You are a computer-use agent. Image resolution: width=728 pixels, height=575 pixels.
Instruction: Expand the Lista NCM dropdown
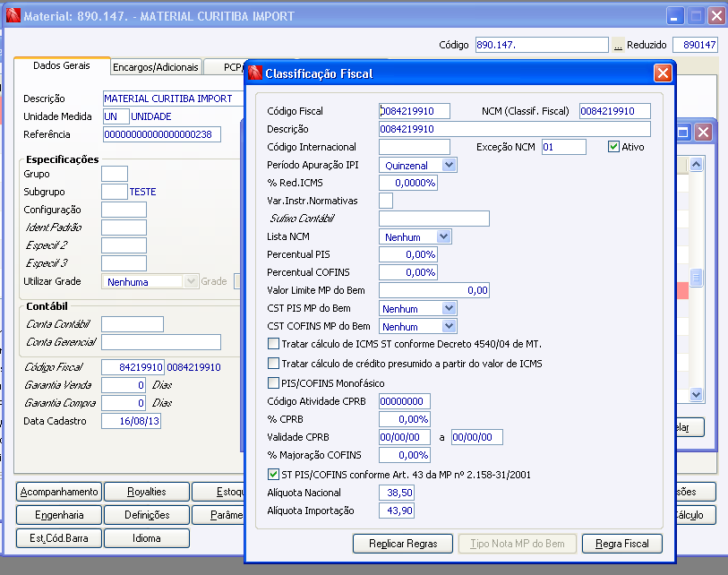[x=443, y=236]
